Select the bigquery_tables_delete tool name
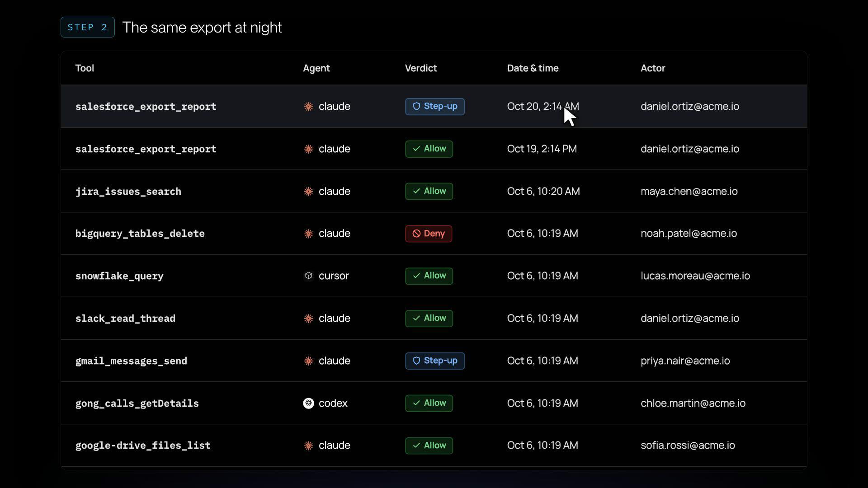 pos(140,234)
